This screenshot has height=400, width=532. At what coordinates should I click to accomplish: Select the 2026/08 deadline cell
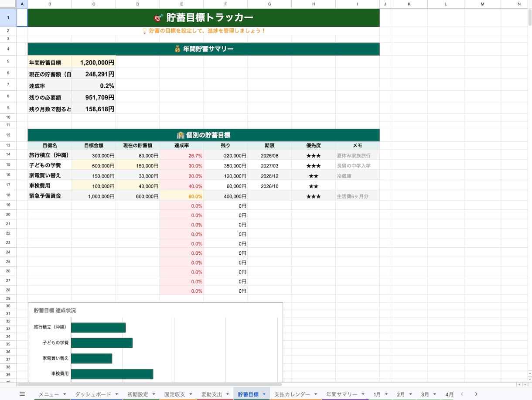pyautogui.click(x=269, y=155)
